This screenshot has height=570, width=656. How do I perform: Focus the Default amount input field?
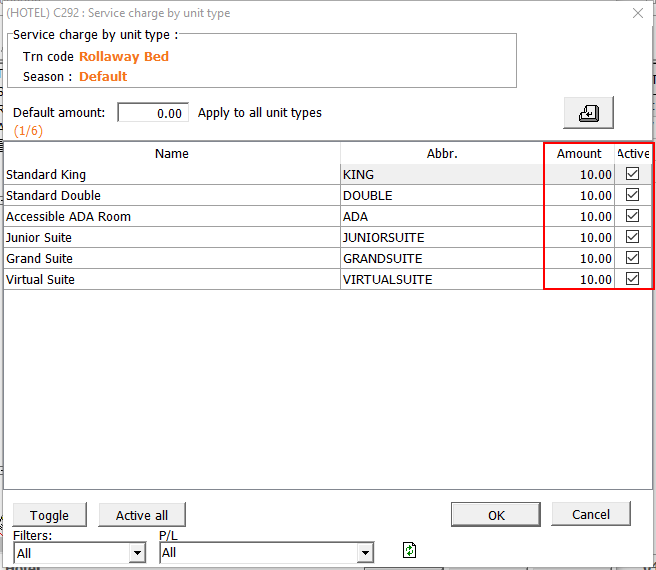[x=153, y=113]
